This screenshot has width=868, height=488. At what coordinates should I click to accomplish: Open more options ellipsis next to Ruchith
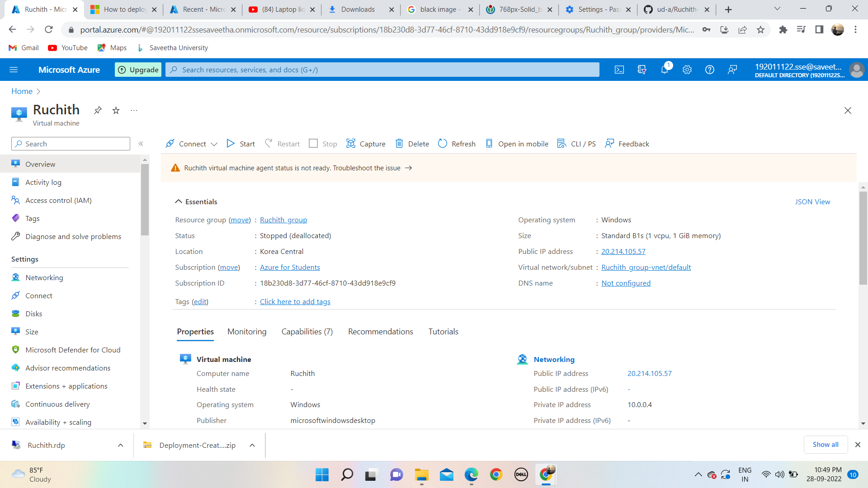coord(134,110)
